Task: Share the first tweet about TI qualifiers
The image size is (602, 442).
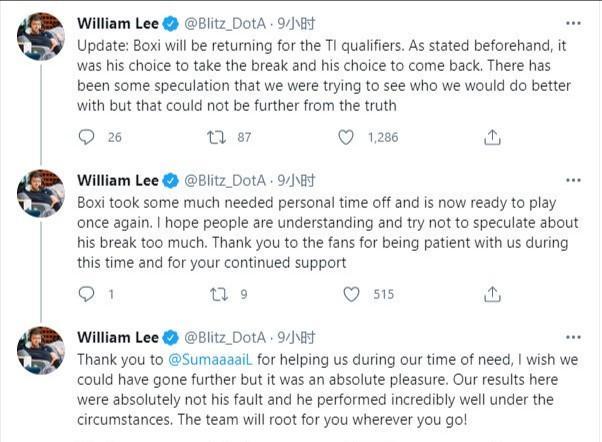Action: click(491, 138)
